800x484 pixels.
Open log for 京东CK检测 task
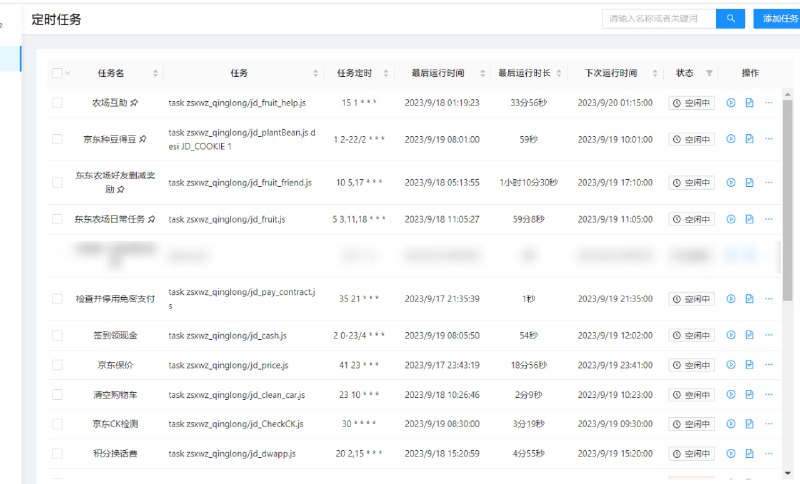[749, 424]
